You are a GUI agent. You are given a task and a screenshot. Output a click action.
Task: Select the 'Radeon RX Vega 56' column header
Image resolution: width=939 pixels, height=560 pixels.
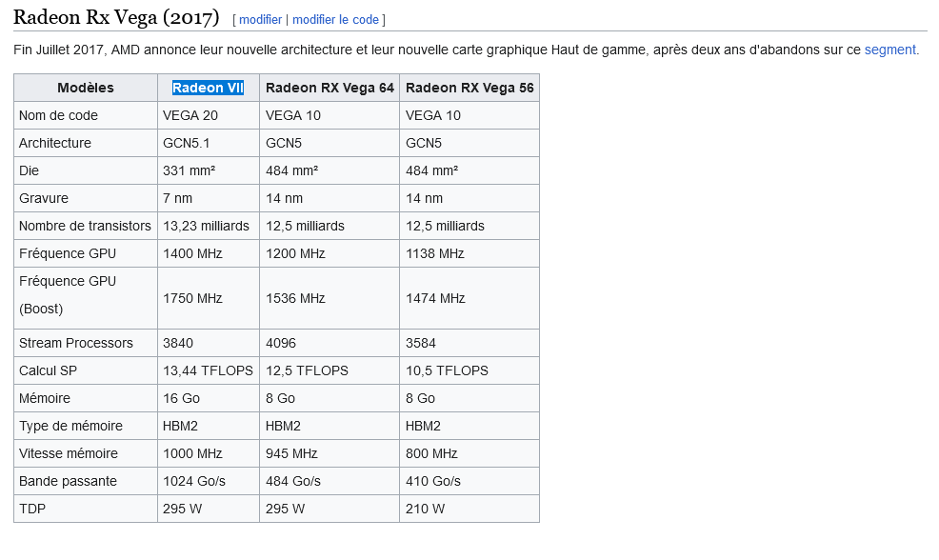pos(469,88)
